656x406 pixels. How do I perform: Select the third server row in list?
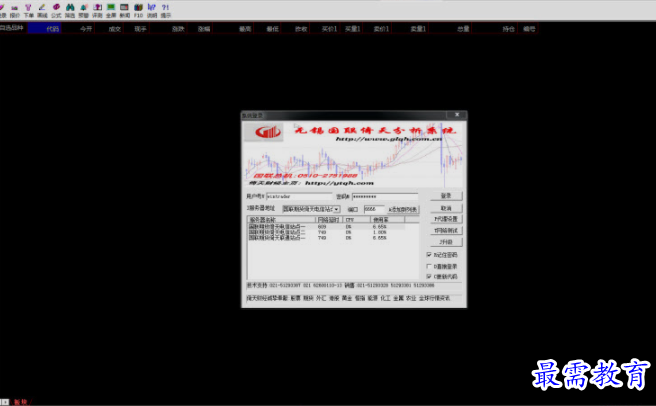(x=326, y=237)
